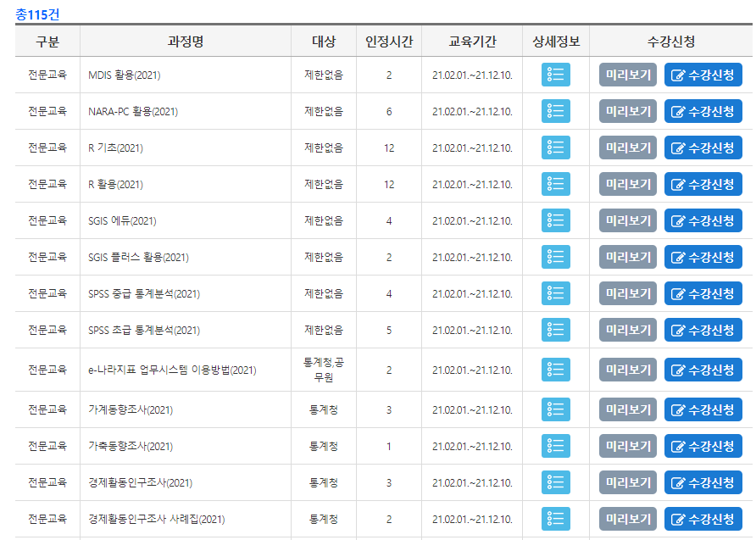Open detail info icon for 경제활동인구조사(2021)
This screenshot has width=756, height=540.
click(555, 482)
